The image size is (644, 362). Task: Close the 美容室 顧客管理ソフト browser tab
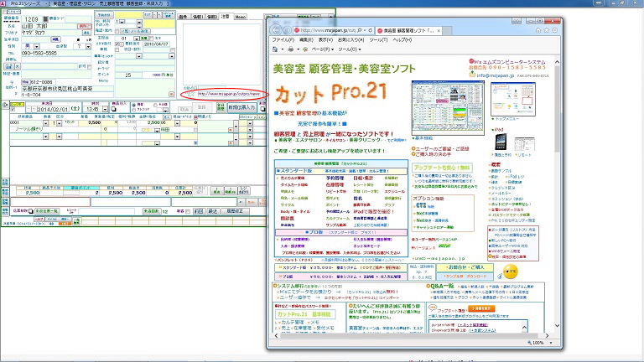[439, 31]
